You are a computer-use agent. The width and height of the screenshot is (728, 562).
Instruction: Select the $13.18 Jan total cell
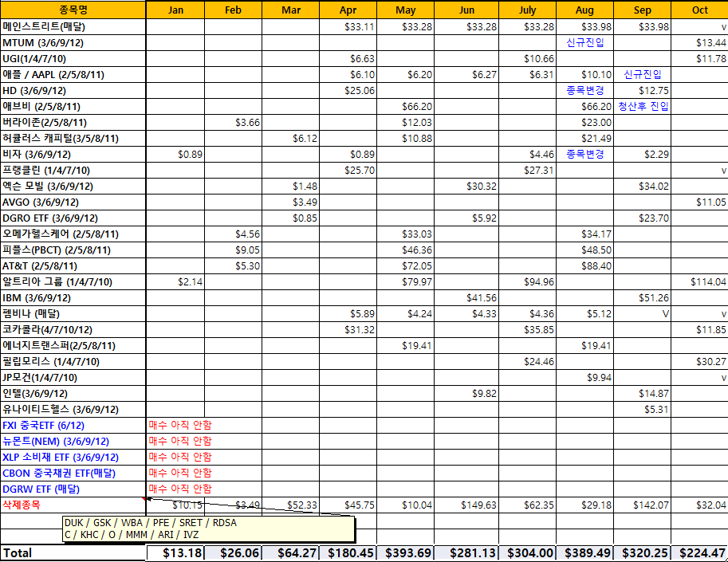175,552
